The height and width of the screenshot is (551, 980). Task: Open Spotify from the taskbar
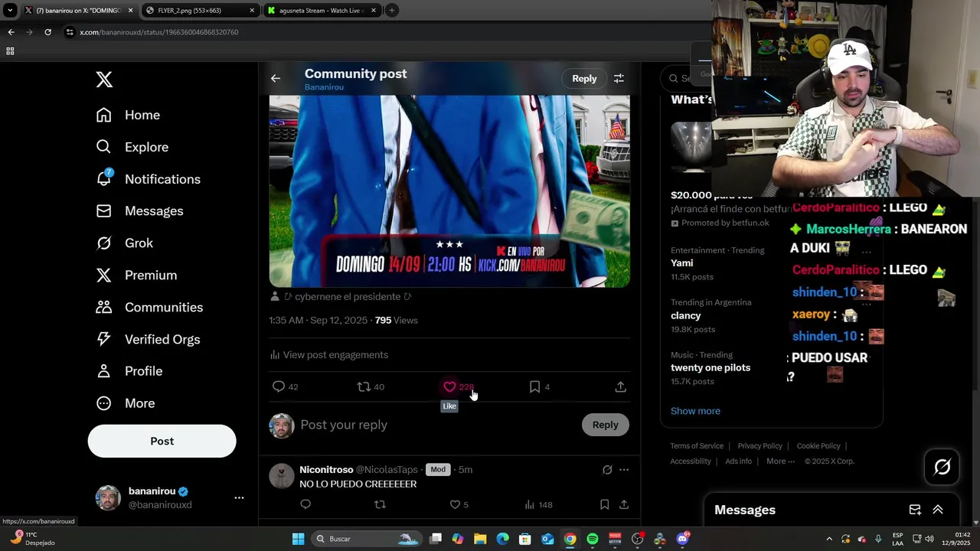click(593, 539)
